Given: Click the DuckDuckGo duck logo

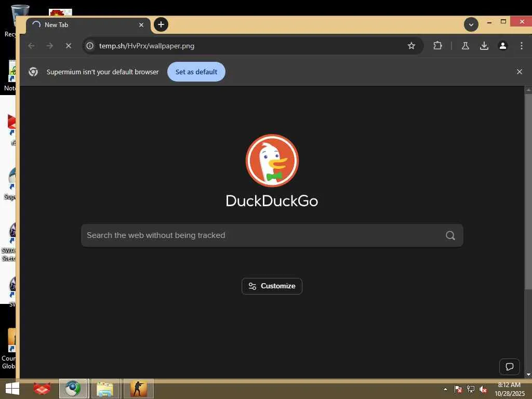Looking at the screenshot, I should click(x=272, y=161).
